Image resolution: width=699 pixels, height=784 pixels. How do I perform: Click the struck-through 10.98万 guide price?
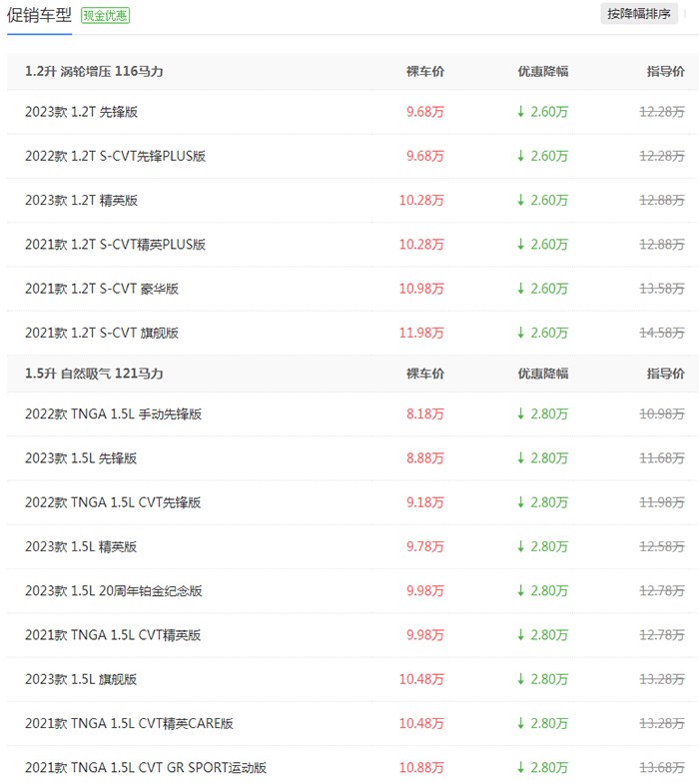click(x=662, y=414)
